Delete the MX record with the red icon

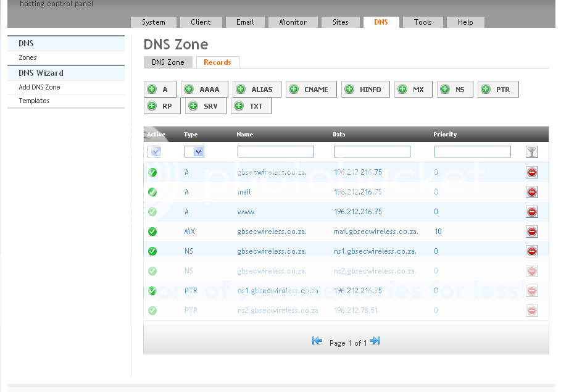click(x=531, y=231)
